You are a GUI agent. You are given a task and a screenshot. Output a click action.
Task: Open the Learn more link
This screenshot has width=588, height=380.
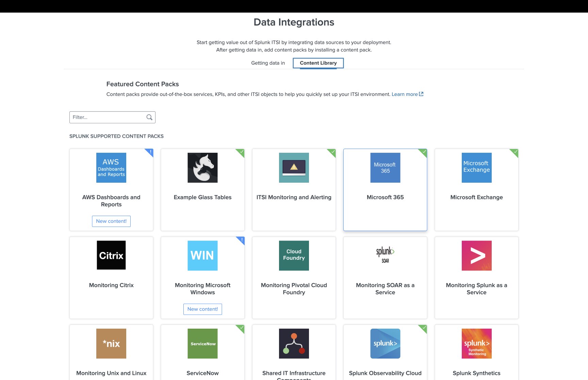pyautogui.click(x=405, y=94)
